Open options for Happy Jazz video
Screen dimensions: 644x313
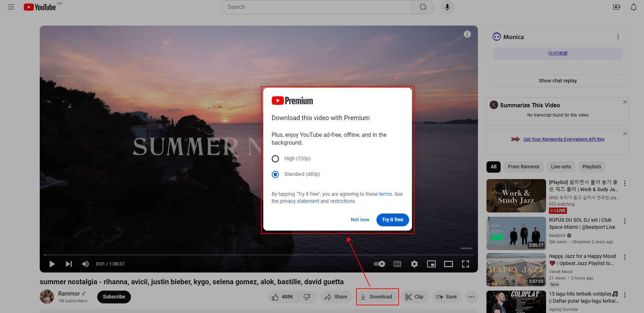coord(624,258)
